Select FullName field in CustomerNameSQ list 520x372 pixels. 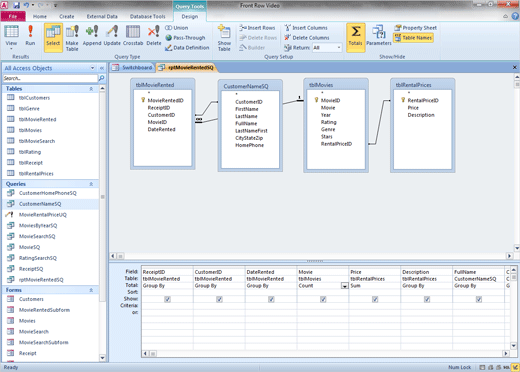pyautogui.click(x=246, y=123)
